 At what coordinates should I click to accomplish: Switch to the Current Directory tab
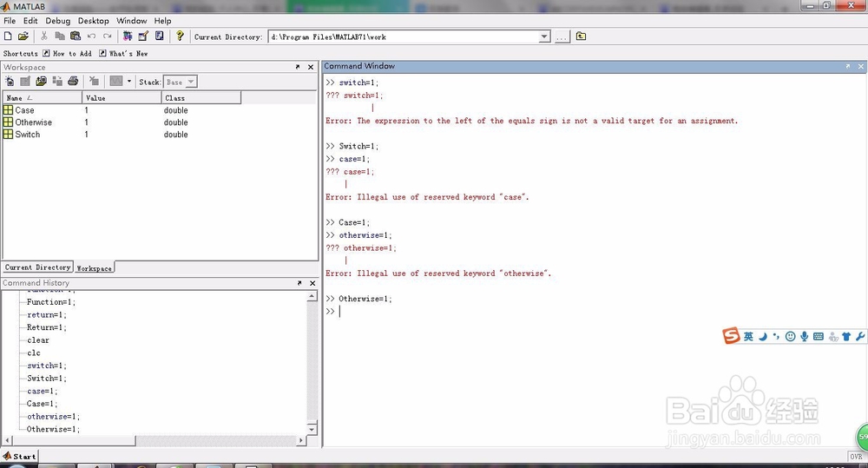click(37, 267)
